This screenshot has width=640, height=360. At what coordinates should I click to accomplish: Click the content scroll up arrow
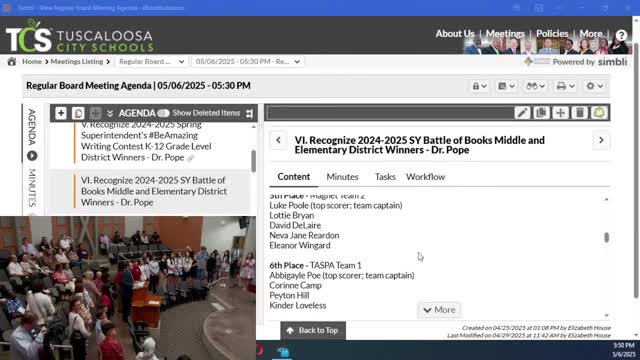click(607, 199)
